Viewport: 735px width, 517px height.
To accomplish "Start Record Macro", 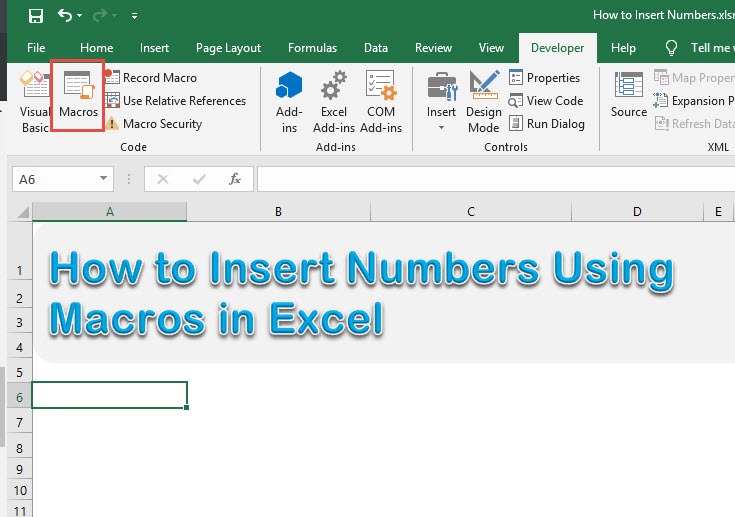I will pyautogui.click(x=151, y=77).
